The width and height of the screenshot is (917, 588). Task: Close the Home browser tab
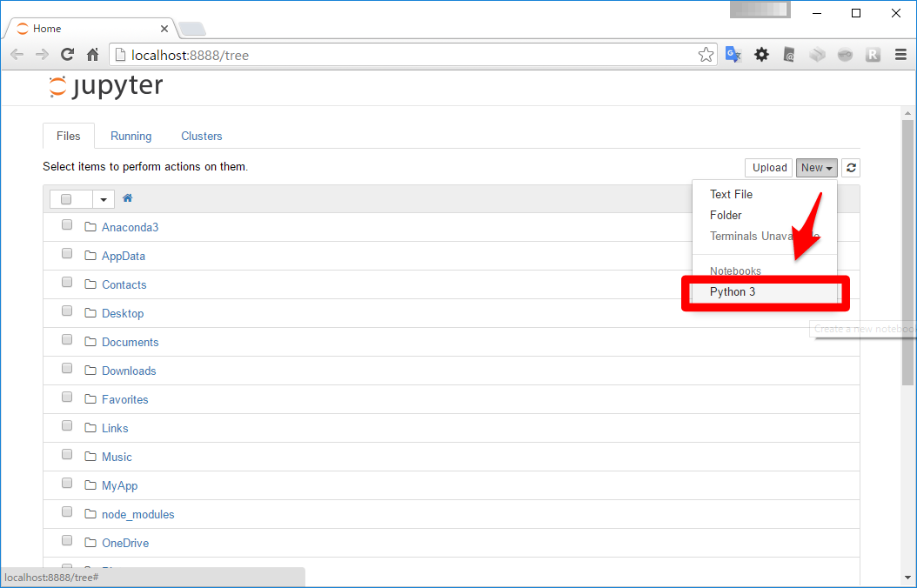[164, 29]
